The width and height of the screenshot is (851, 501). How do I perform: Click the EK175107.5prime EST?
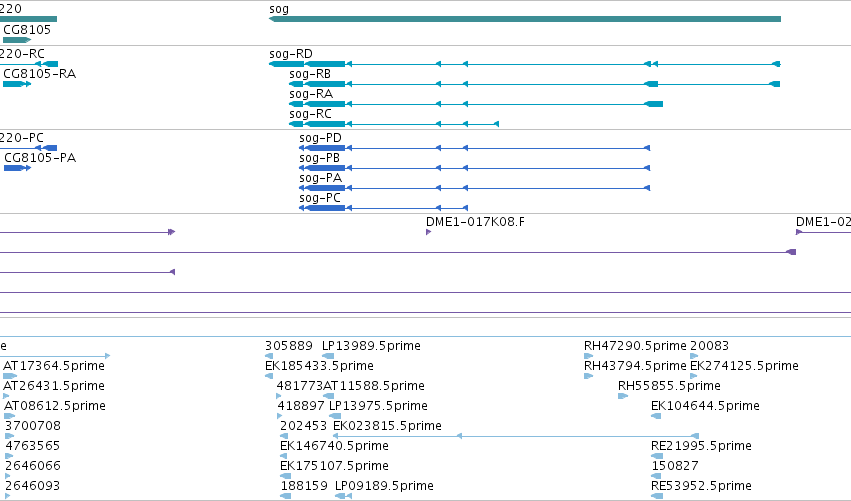pos(285,476)
